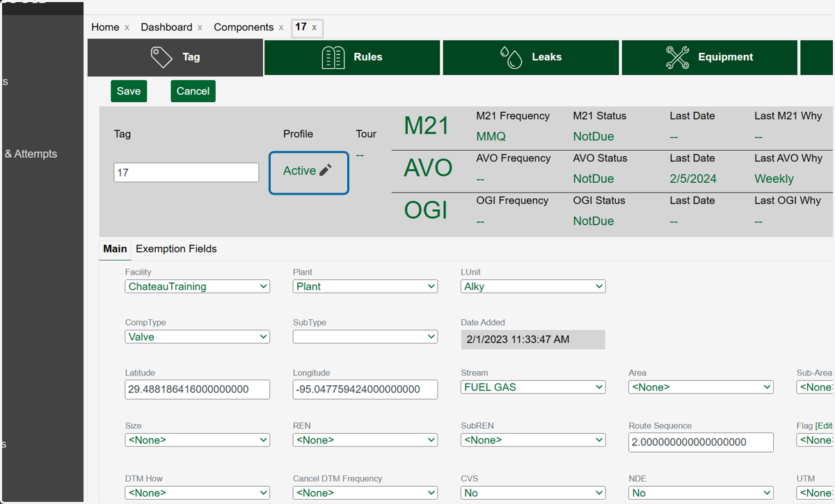The height and width of the screenshot is (504, 835).
Task: Click the large AVO heading
Action: pos(428,168)
